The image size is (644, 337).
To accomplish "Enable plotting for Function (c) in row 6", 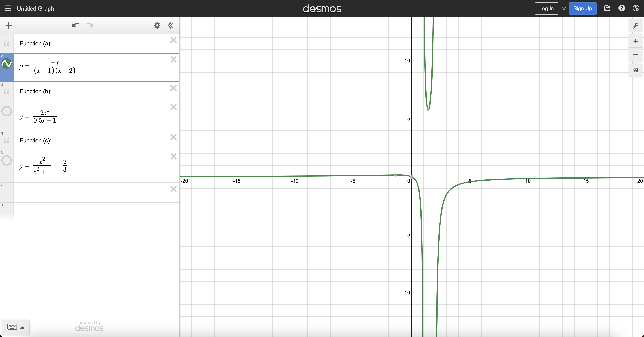I will 7,160.
